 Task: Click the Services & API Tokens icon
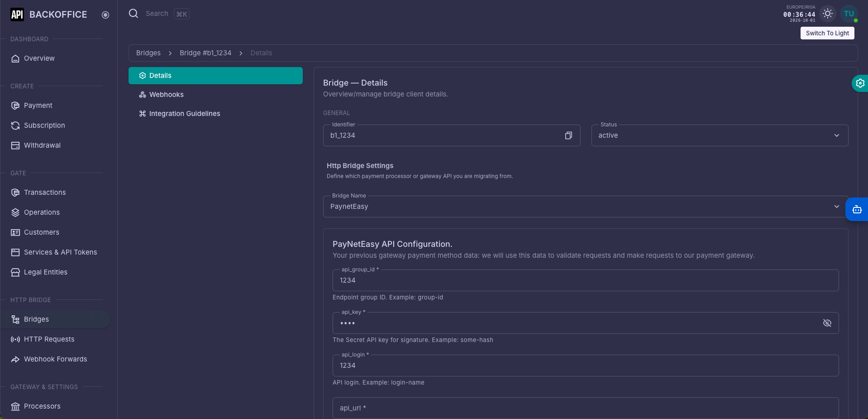click(x=15, y=252)
